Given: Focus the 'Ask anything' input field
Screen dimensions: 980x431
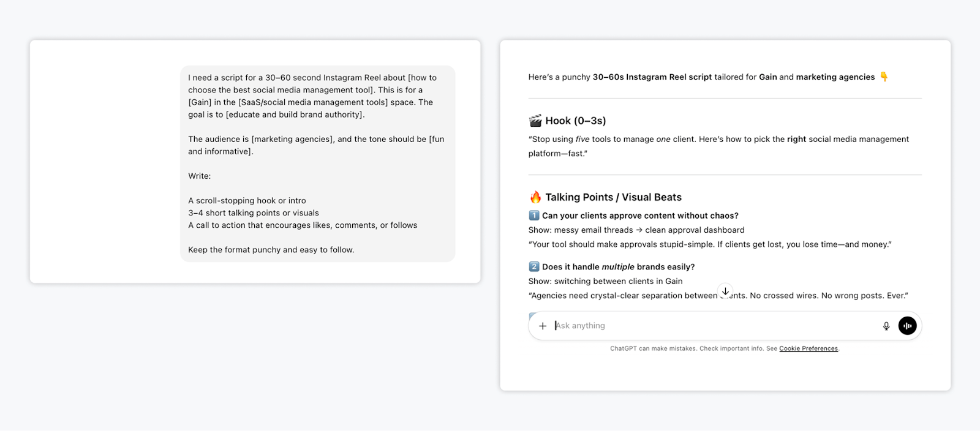Looking at the screenshot, I should (710, 326).
